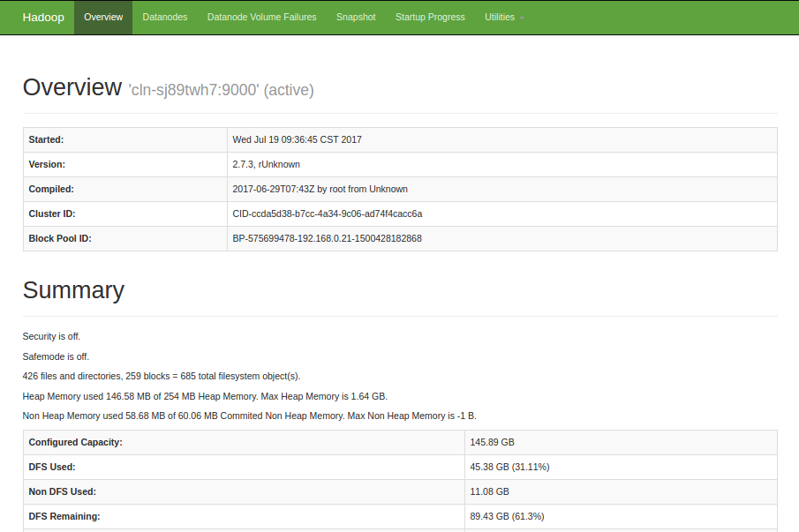799x532 pixels.
Task: Click the Configured Capacity value 145.89 GB
Action: tap(492, 442)
